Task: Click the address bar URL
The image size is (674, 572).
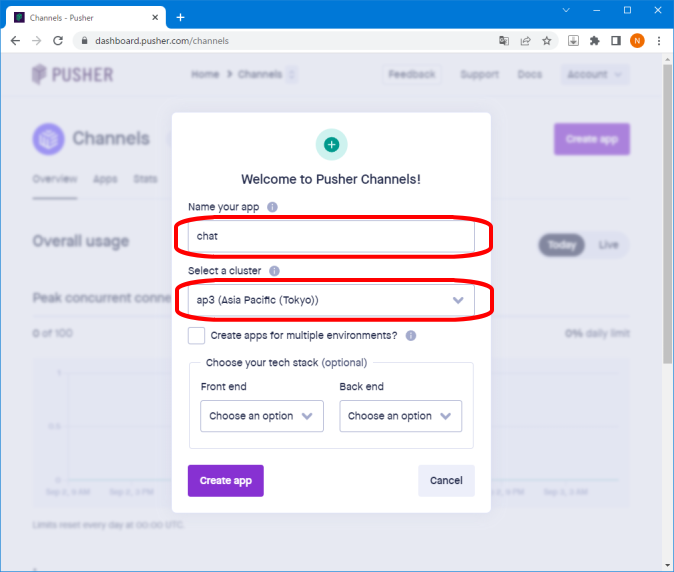Action: coord(162,41)
